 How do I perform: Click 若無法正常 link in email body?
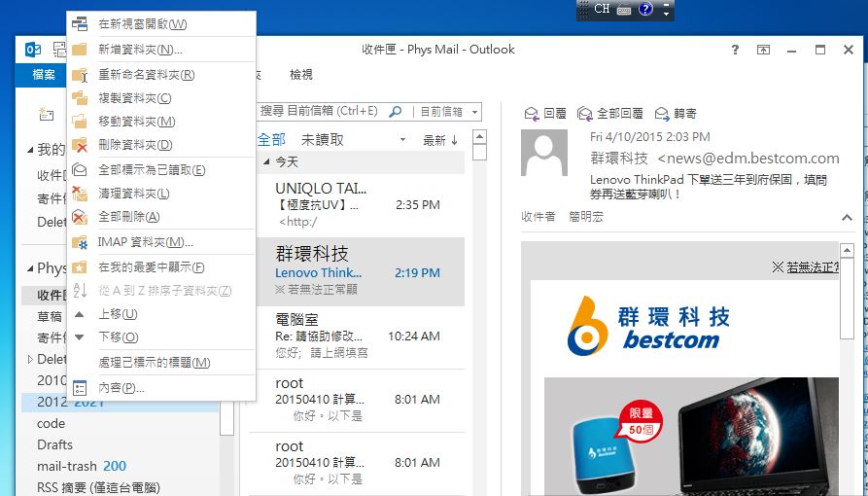[x=813, y=267]
